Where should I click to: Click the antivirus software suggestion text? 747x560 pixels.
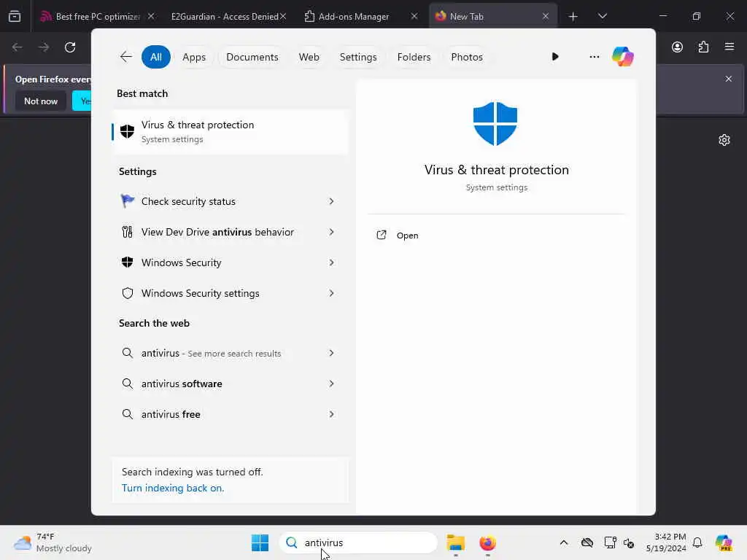(182, 384)
